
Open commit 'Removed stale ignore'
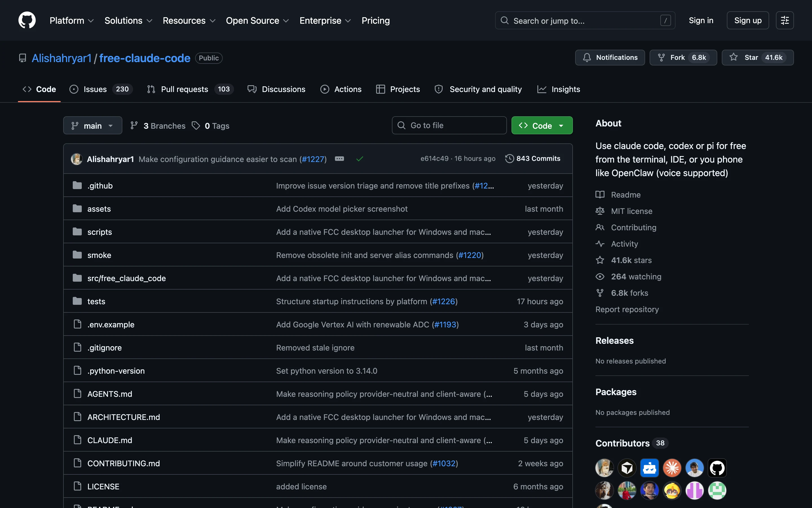point(315,347)
